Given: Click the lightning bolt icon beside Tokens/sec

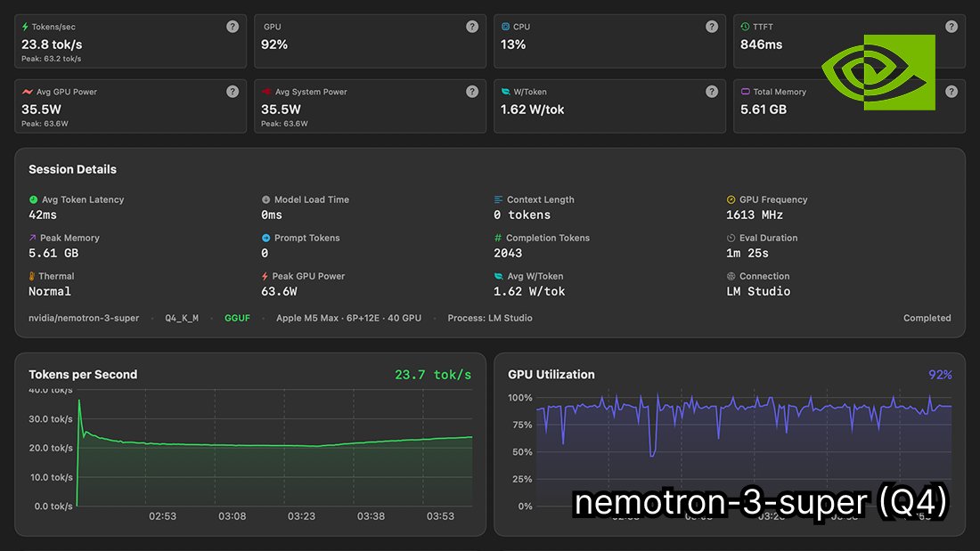Looking at the screenshot, I should tap(25, 27).
